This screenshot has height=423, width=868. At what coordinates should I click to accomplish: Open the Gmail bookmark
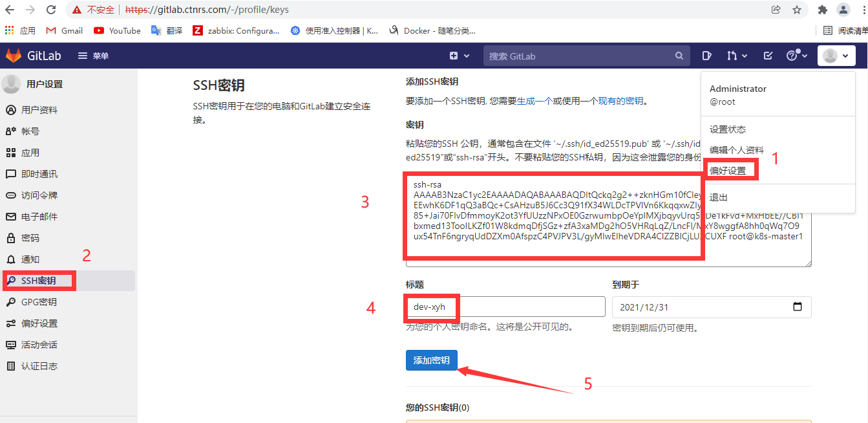[x=65, y=30]
